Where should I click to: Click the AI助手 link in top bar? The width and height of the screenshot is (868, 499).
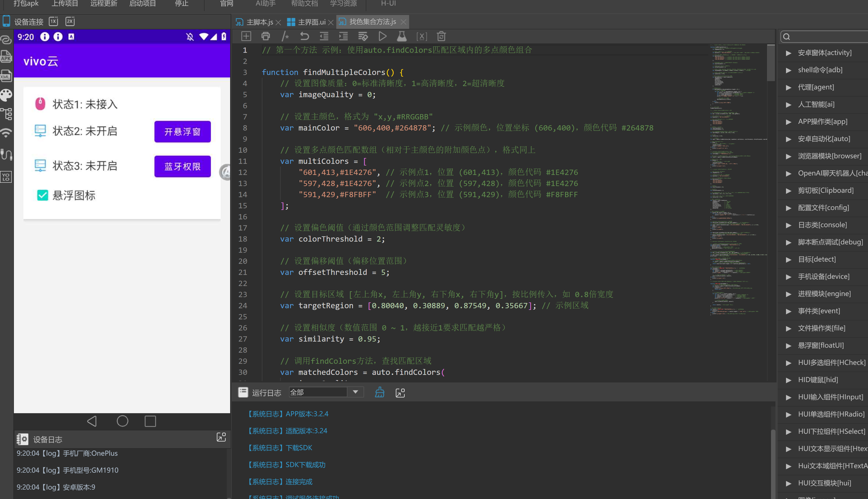[266, 3]
